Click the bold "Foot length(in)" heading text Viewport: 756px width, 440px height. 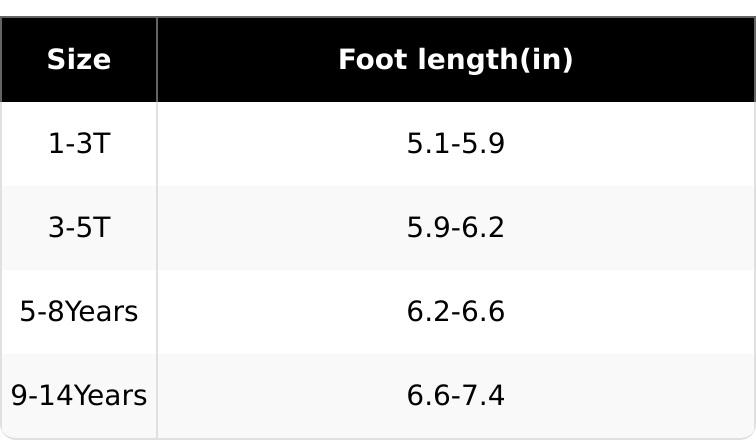click(x=456, y=60)
